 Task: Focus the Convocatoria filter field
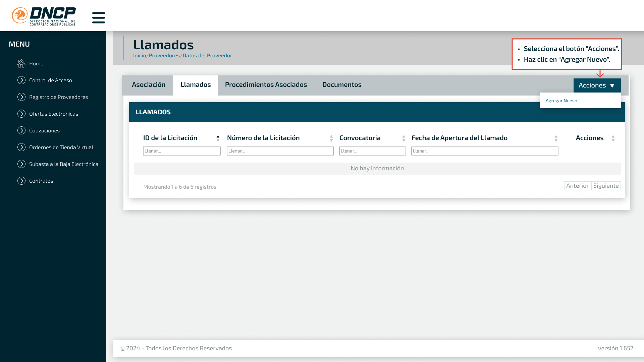[373, 151]
